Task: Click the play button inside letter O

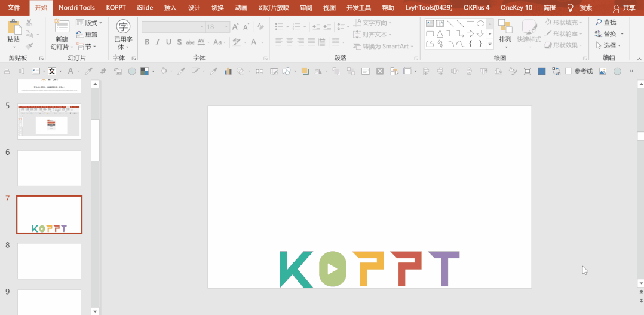Action: pos(333,269)
